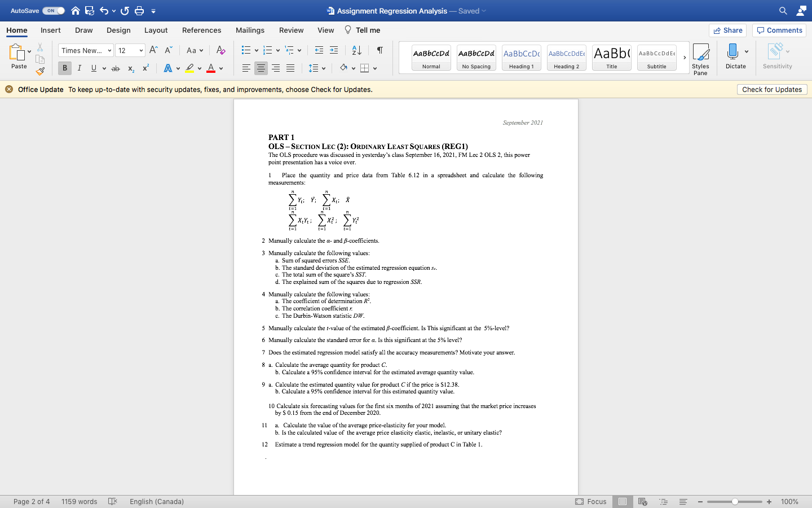Screen dimensions: 812x508
Task: Decrease font size with small A icon
Action: click(168, 50)
